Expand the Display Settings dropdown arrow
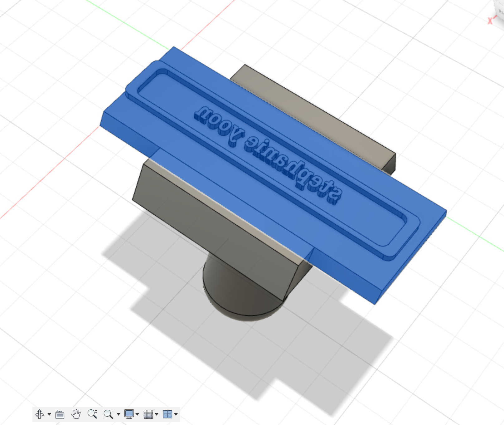The image size is (504, 425). coord(137,414)
